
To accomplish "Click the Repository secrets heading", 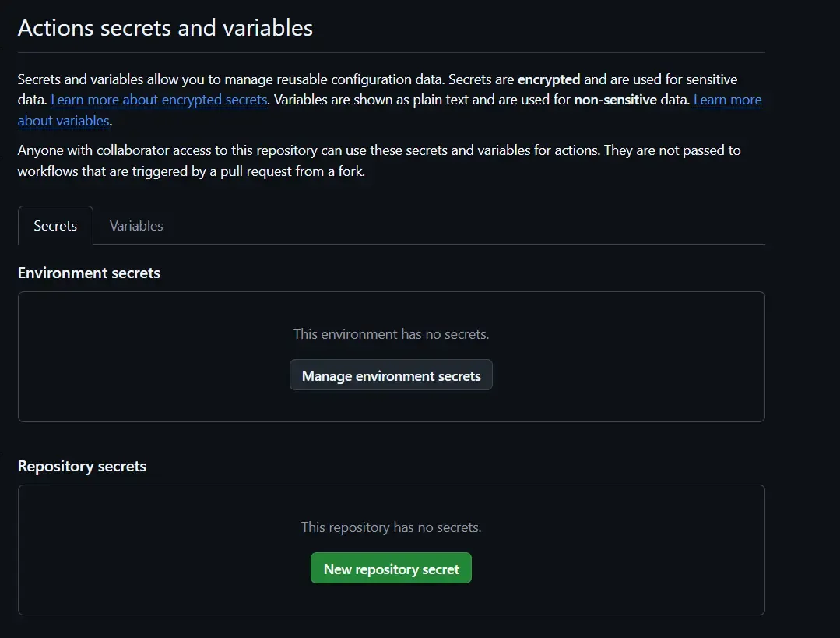I will [x=82, y=466].
